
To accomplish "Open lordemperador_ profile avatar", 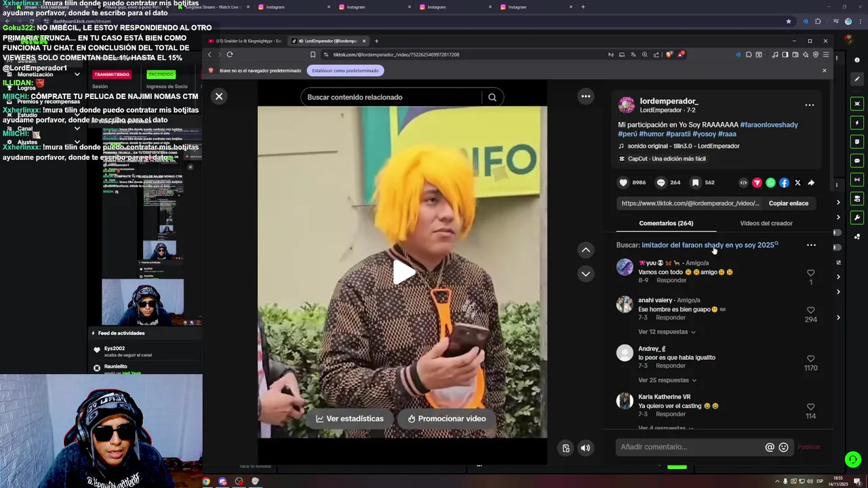I will [627, 105].
